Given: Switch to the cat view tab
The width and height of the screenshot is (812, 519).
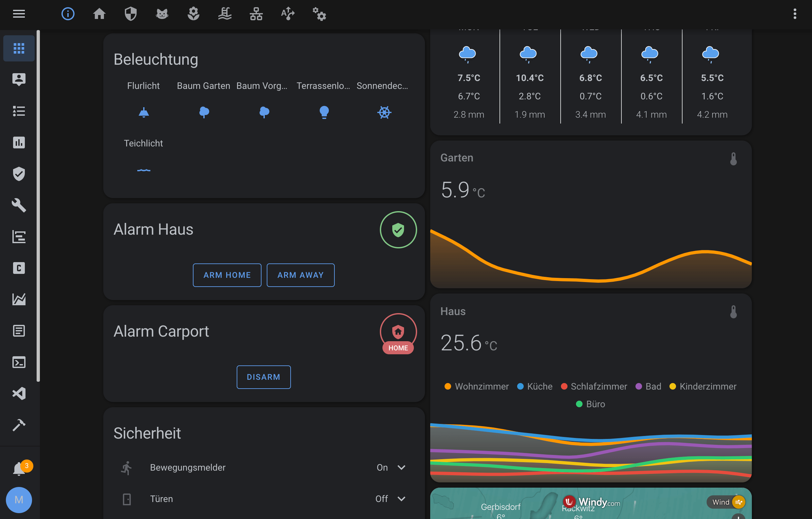Looking at the screenshot, I should pos(162,14).
